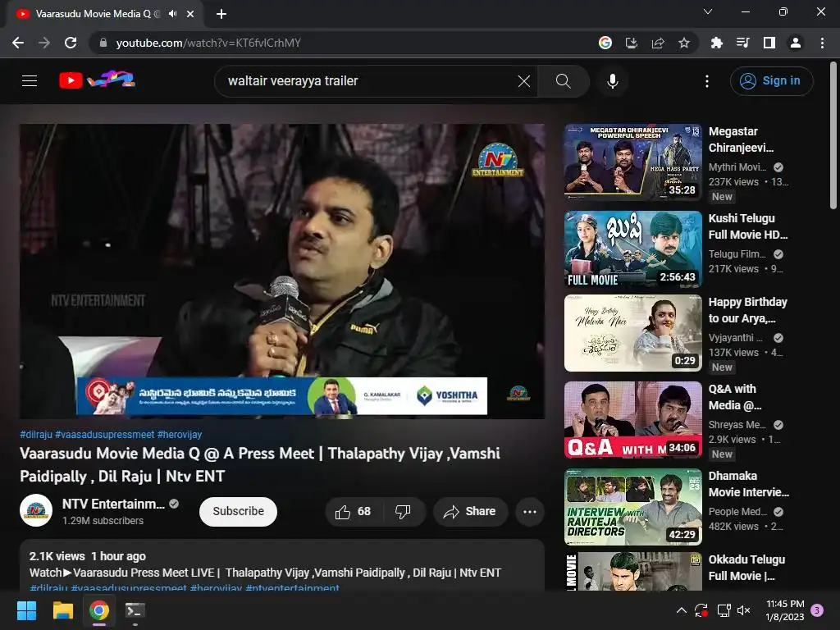840x630 pixels.
Task: Open the YouTube guide hamburger menu
Action: pyautogui.click(x=30, y=81)
